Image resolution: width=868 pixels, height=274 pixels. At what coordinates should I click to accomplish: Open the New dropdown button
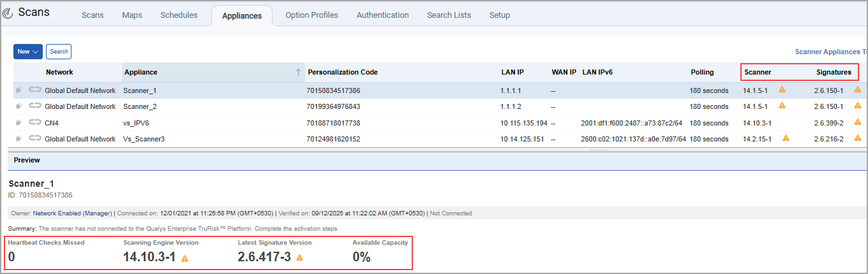[27, 52]
